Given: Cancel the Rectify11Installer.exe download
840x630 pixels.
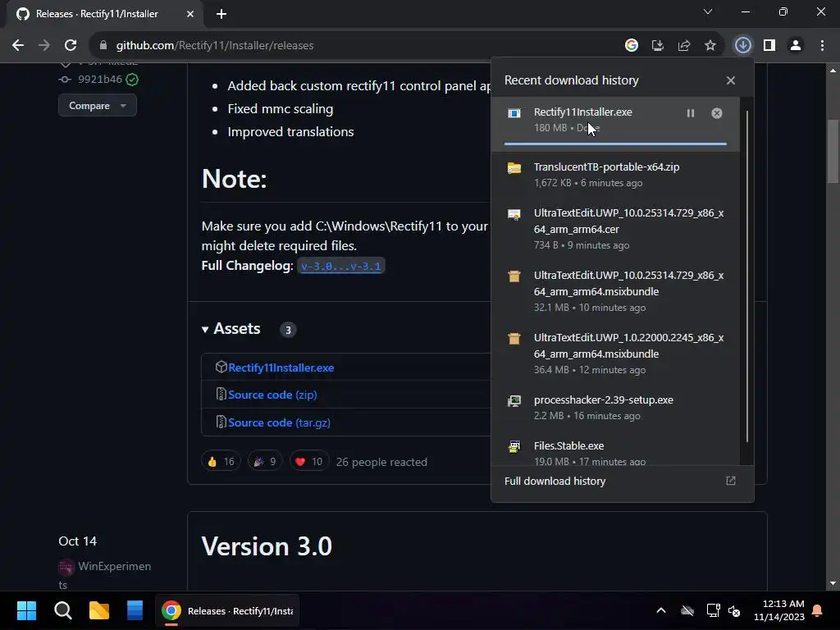Looking at the screenshot, I should coord(716,113).
